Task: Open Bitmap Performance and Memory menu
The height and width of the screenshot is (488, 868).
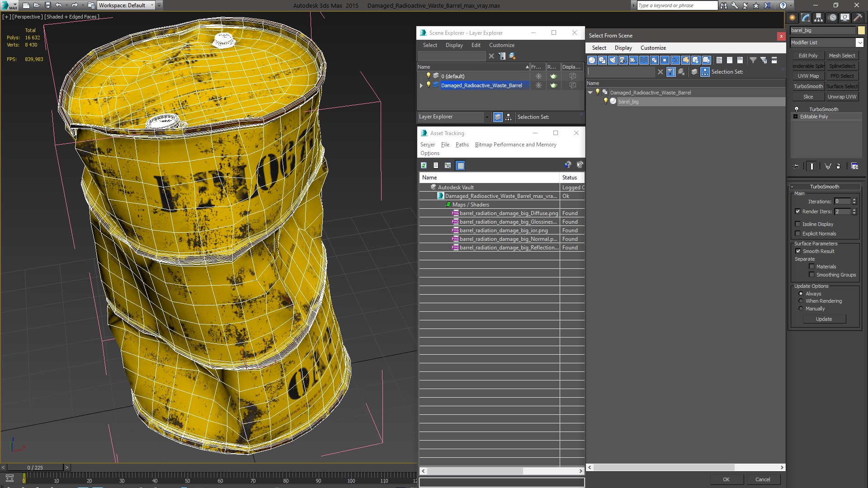Action: (515, 145)
